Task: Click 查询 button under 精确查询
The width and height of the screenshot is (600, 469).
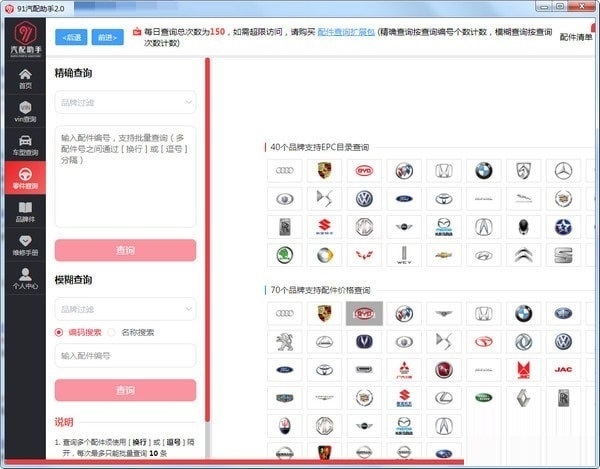Action: tap(125, 250)
